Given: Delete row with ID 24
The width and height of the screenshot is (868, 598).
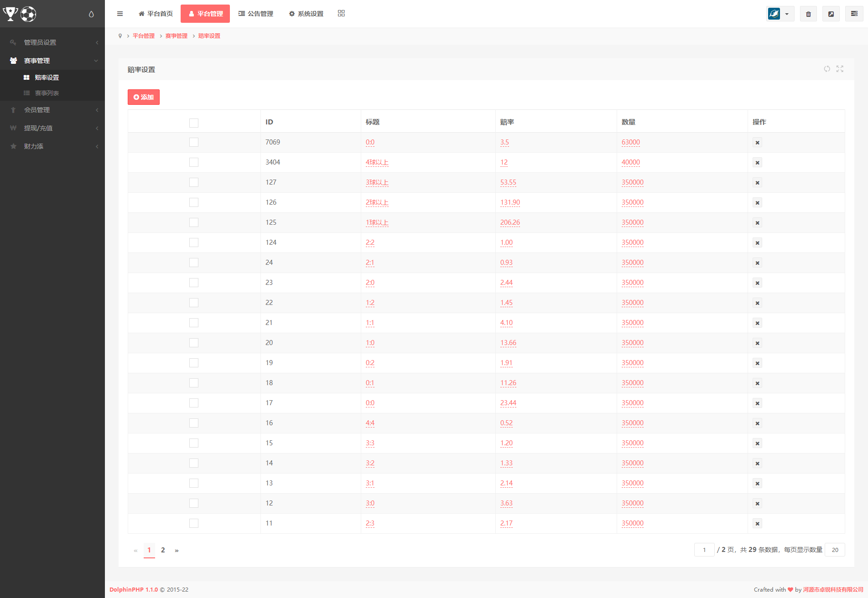Looking at the screenshot, I should 757,263.
